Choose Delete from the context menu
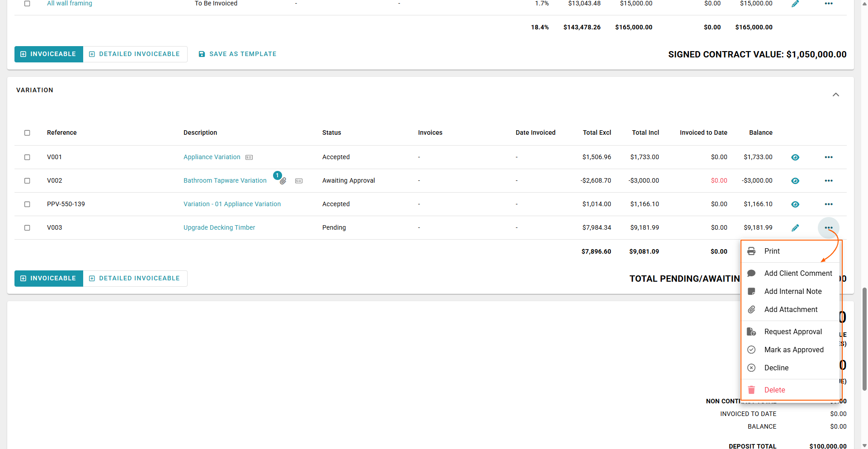 coord(790,390)
